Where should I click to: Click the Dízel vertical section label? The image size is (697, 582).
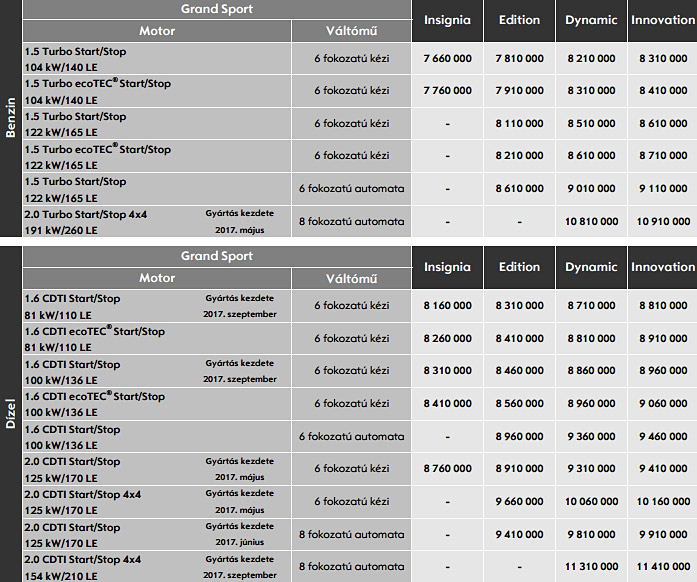tap(10, 410)
